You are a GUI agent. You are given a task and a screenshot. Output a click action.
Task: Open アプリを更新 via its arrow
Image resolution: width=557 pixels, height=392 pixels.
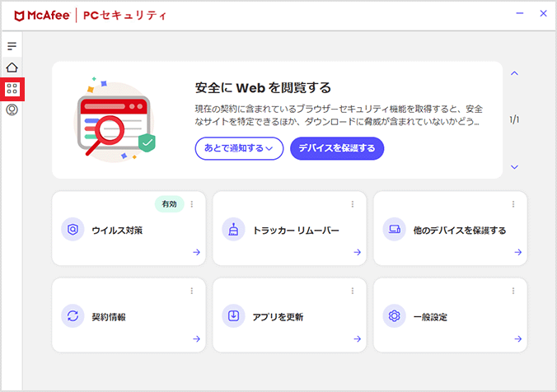click(357, 338)
